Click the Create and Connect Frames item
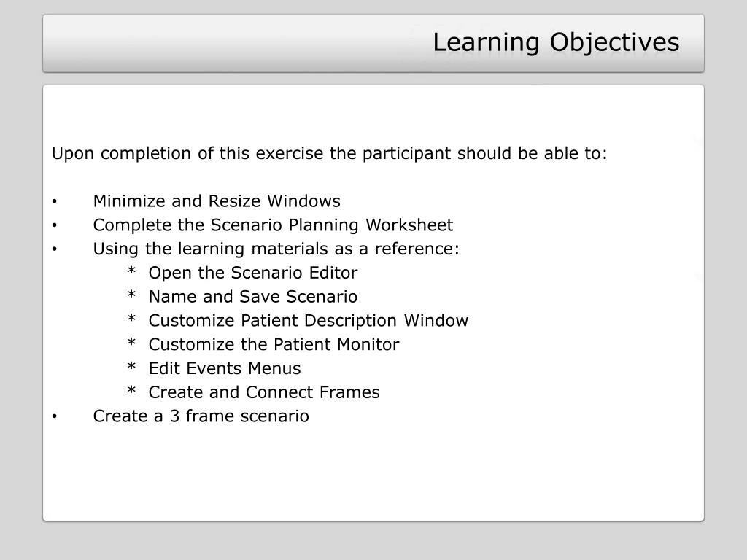Viewport: 747px width, 560px height. (264, 392)
